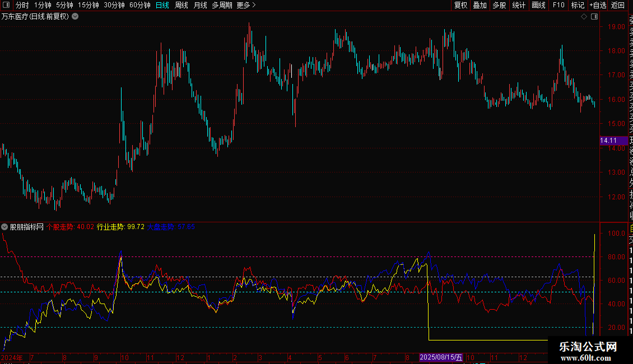The width and height of the screenshot is (633, 364).
Task: Open the 多周期 multi-period view
Action: 222,5
